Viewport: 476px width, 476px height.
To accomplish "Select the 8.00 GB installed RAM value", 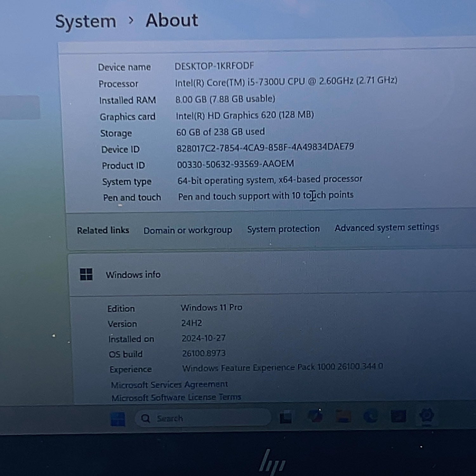I will (225, 99).
